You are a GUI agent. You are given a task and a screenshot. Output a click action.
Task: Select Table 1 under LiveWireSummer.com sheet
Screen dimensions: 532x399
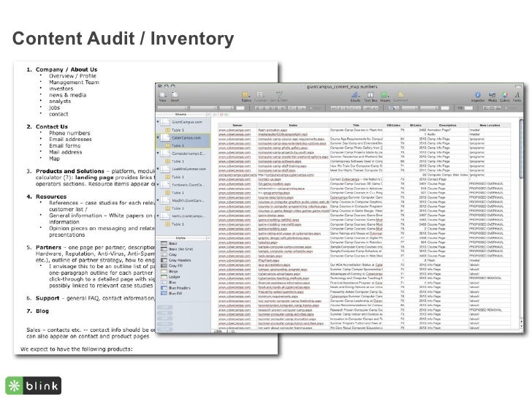click(x=175, y=177)
